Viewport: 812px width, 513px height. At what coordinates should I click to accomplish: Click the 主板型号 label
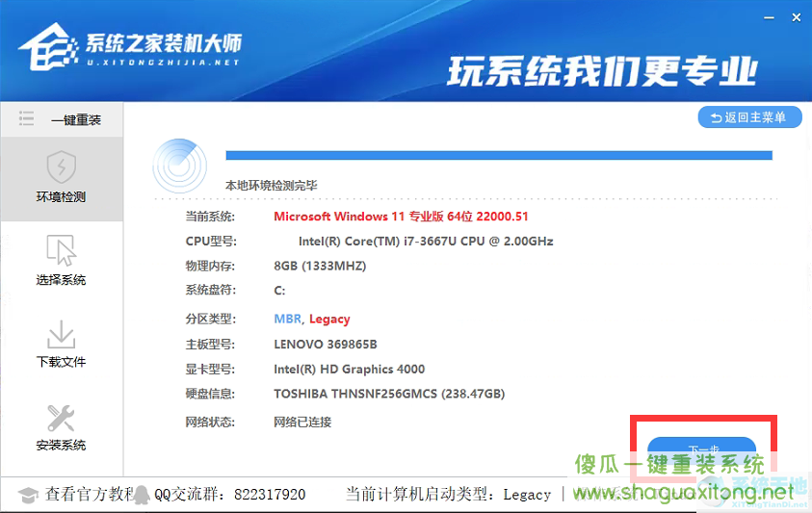click(210, 345)
